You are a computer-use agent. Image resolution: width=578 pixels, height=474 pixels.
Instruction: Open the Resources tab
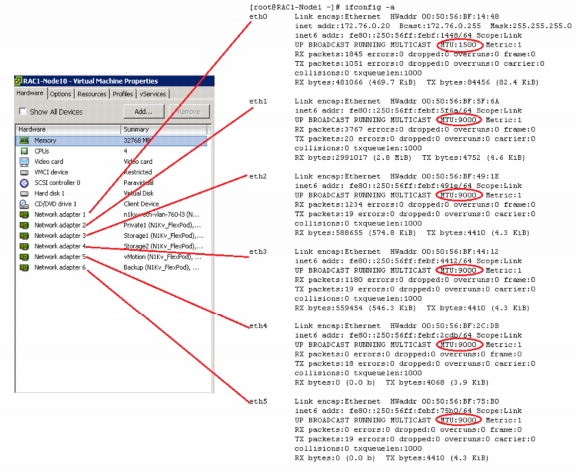[x=92, y=94]
